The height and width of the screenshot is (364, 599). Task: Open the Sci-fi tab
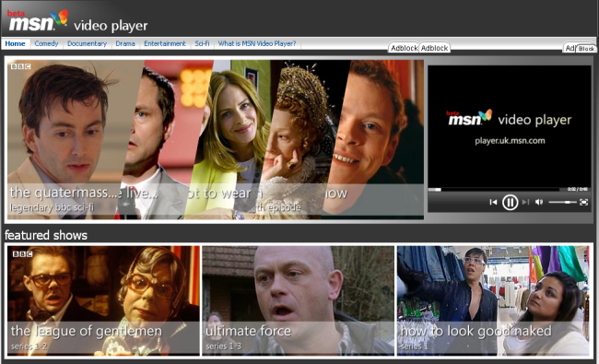tap(202, 43)
